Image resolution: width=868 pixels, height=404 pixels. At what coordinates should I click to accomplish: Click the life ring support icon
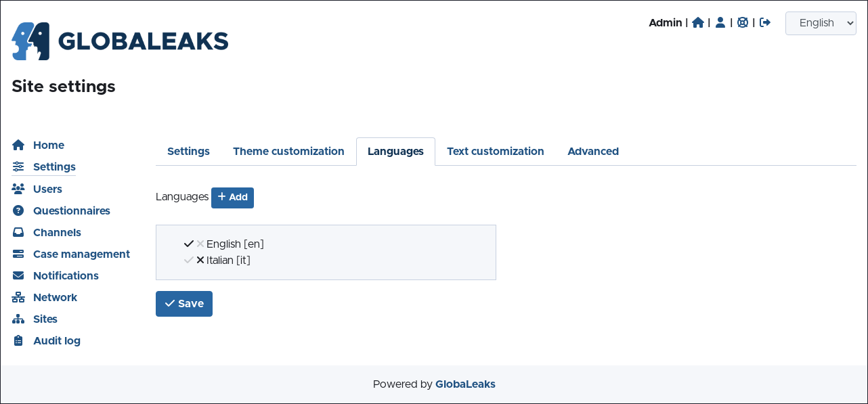[x=743, y=22]
